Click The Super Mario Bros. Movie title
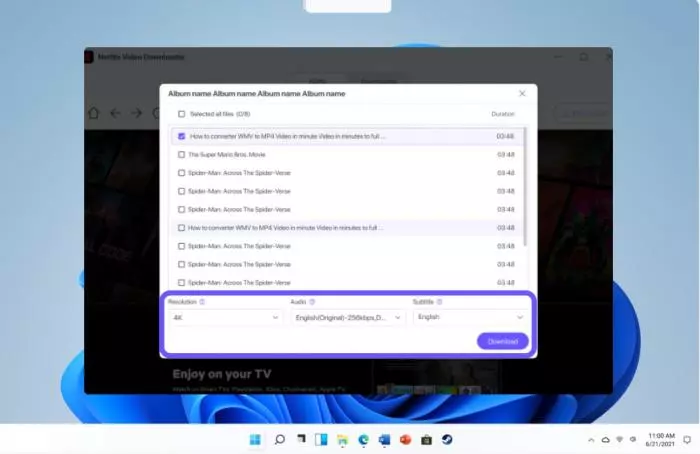 [227, 154]
